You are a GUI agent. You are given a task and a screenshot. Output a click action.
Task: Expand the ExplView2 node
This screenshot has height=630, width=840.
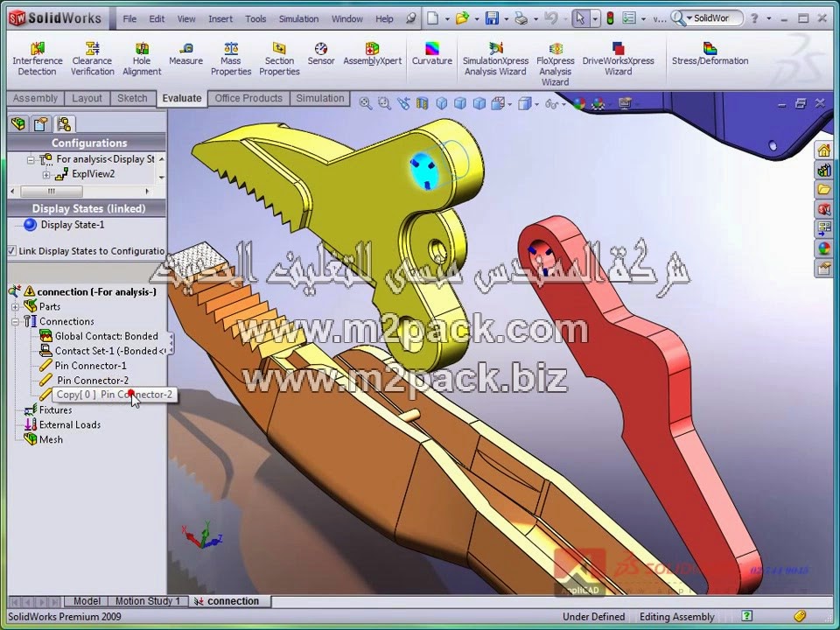[x=46, y=175]
